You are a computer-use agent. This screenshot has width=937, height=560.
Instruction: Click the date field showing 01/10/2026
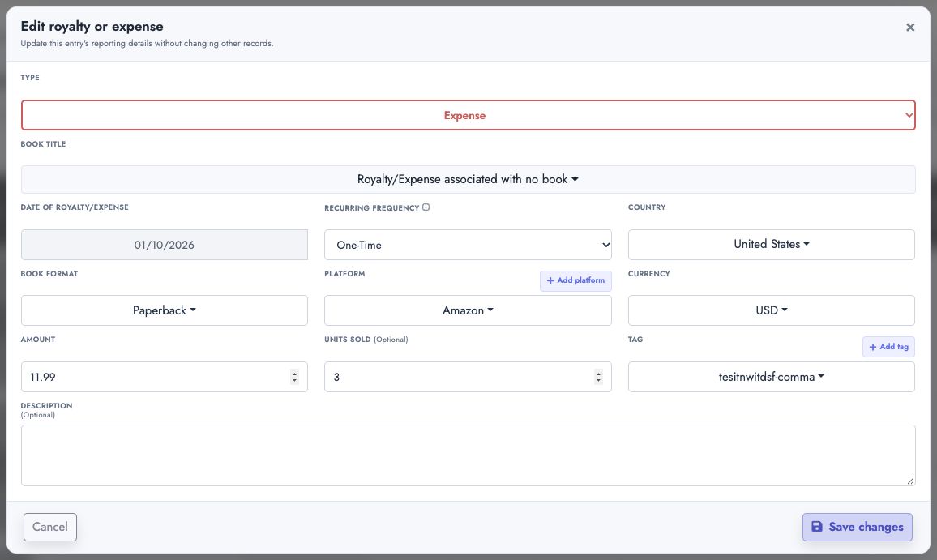click(165, 245)
